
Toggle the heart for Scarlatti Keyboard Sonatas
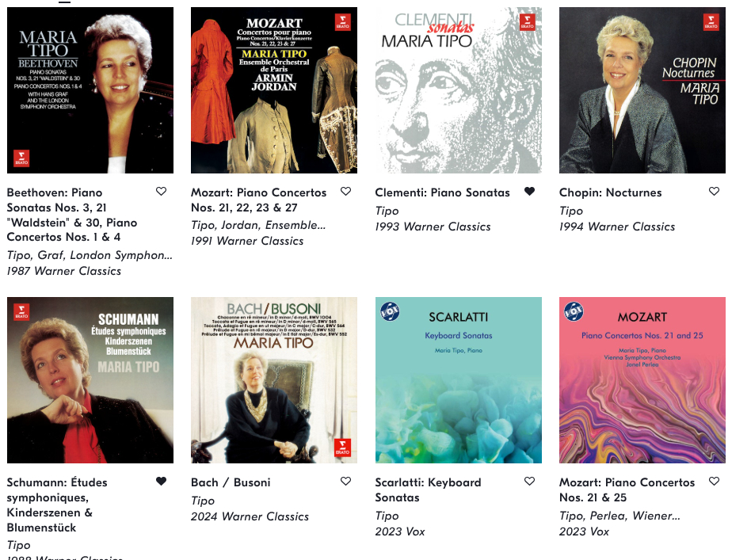point(529,481)
